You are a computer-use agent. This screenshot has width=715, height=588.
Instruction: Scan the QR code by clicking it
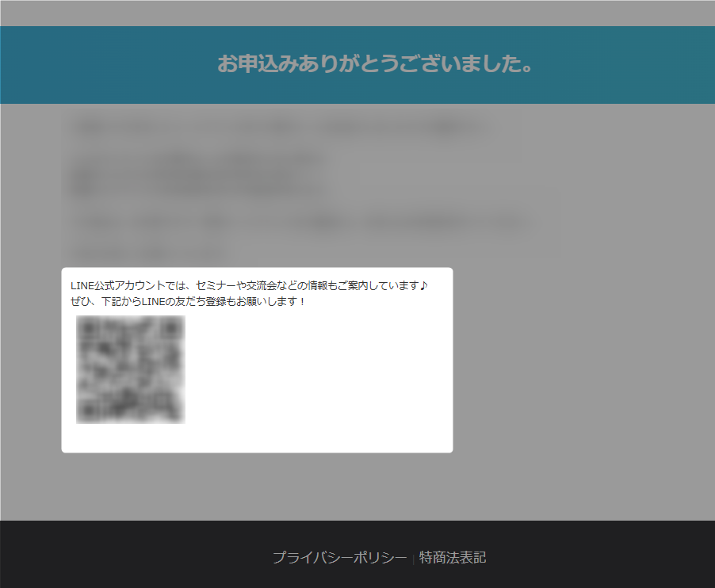(x=131, y=367)
